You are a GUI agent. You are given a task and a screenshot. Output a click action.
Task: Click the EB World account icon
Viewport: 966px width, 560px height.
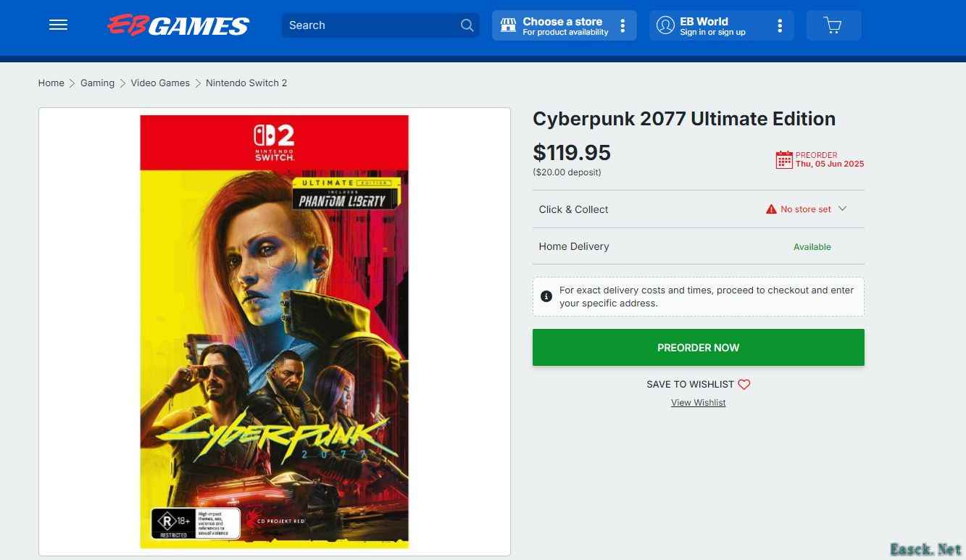pos(665,25)
